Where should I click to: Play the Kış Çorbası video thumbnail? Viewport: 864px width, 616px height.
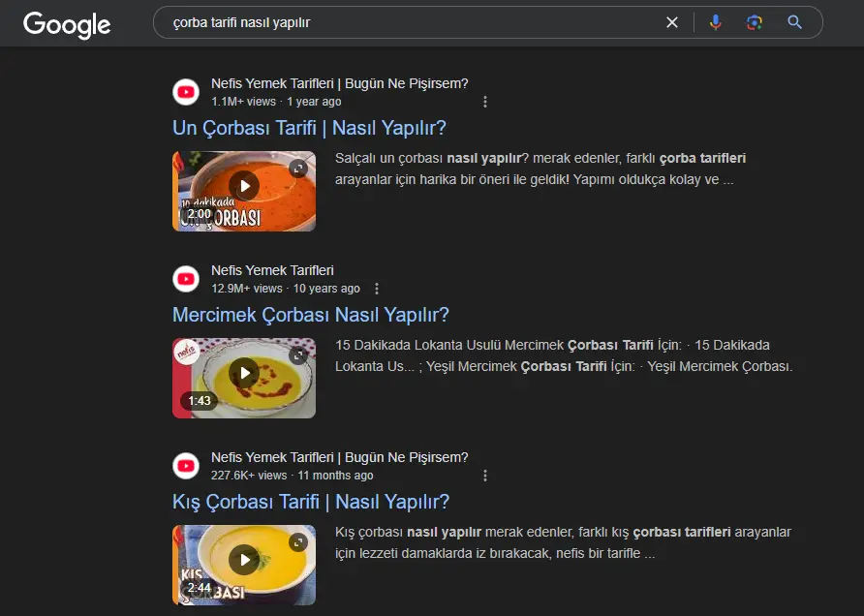pos(244,560)
